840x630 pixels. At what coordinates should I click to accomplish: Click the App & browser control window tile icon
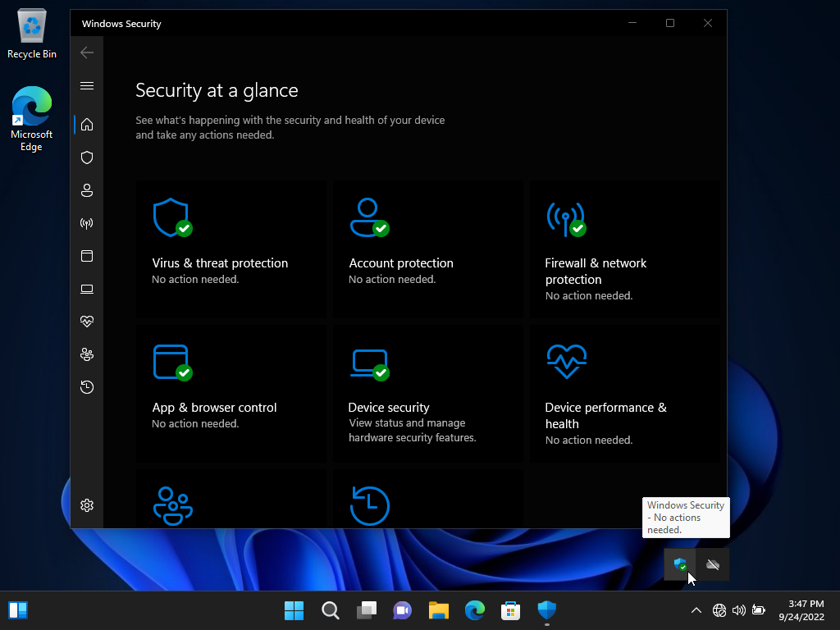point(172,363)
